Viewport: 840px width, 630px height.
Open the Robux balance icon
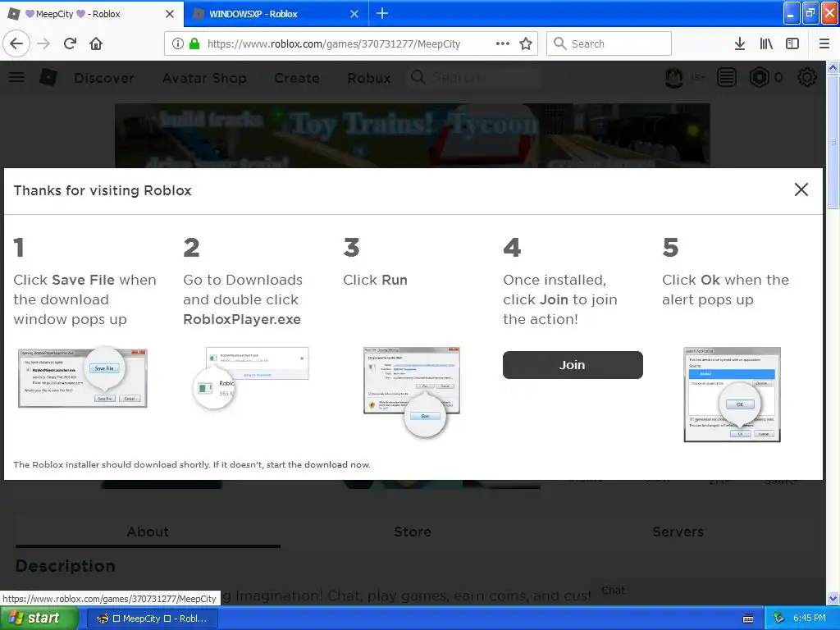(759, 78)
